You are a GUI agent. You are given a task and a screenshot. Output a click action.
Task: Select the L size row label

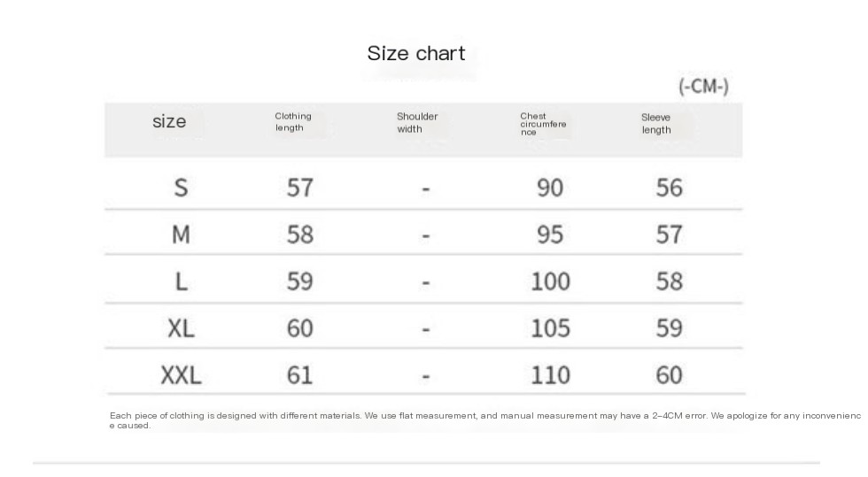(x=181, y=281)
